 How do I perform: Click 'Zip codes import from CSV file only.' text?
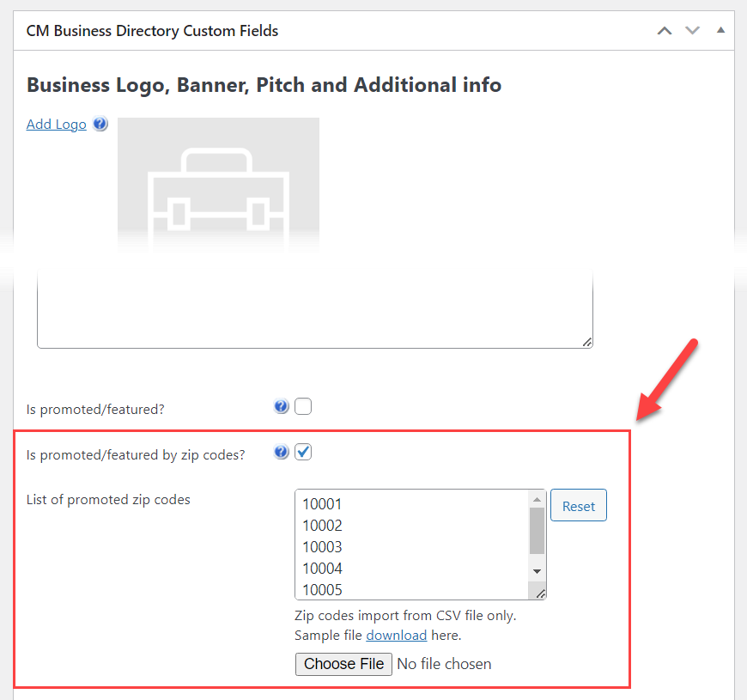pos(405,616)
